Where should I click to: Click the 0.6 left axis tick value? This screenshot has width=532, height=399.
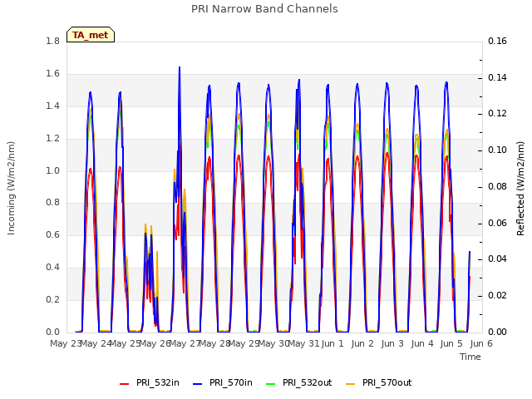pyautogui.click(x=53, y=234)
